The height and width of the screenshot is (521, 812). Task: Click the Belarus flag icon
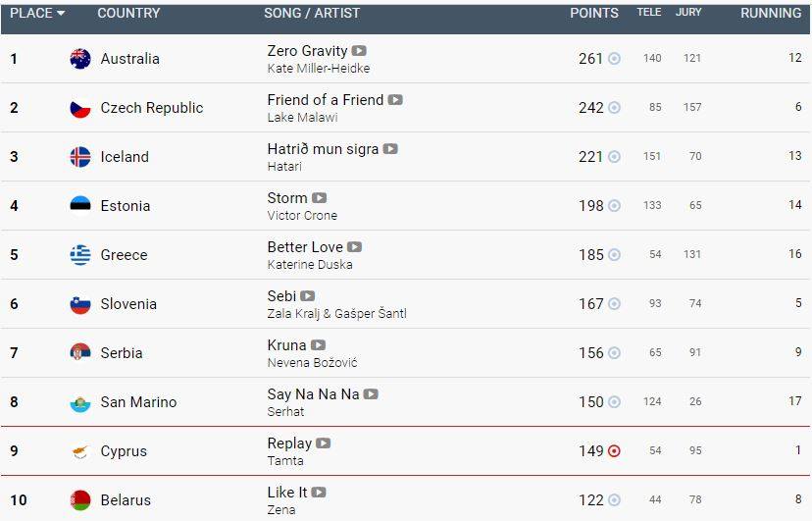tap(80, 500)
